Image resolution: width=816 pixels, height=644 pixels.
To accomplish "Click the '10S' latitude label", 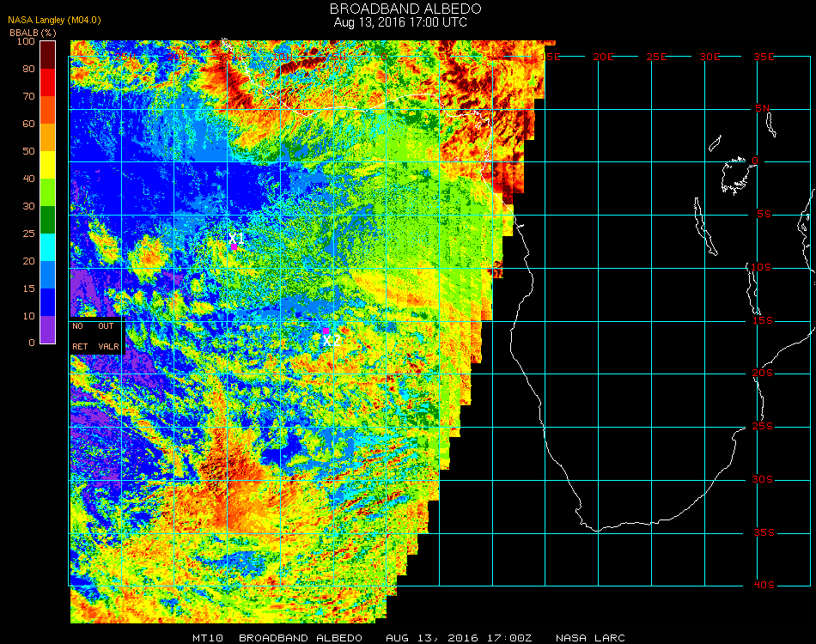I will pyautogui.click(x=761, y=267).
